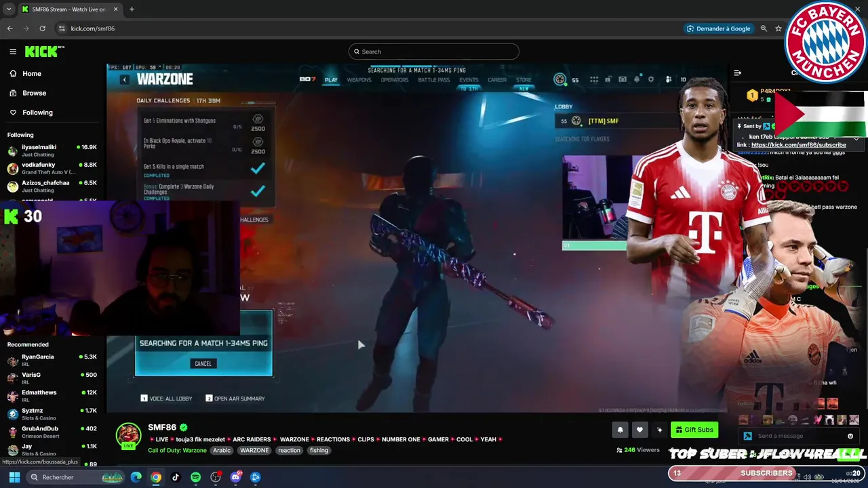Image resolution: width=868 pixels, height=488 pixels.
Task: Open RyanGarcia recommended channel
Action: tap(52, 360)
